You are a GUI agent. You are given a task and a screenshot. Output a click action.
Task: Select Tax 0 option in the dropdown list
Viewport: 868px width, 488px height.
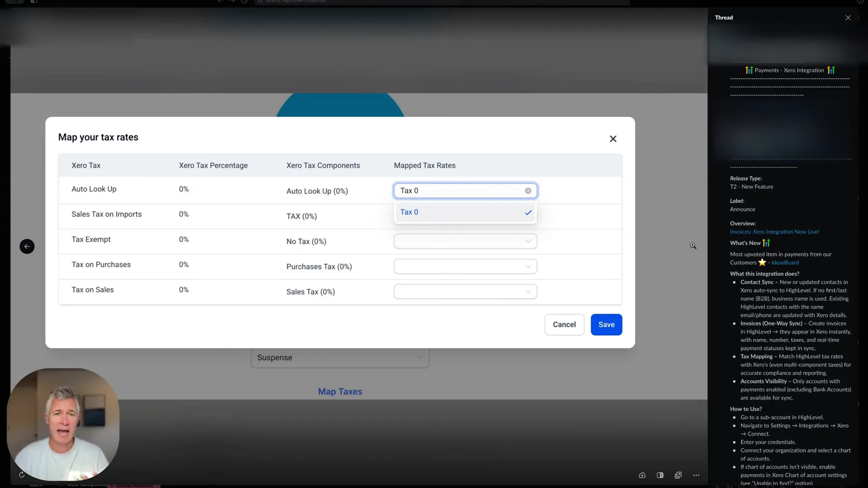tap(465, 212)
